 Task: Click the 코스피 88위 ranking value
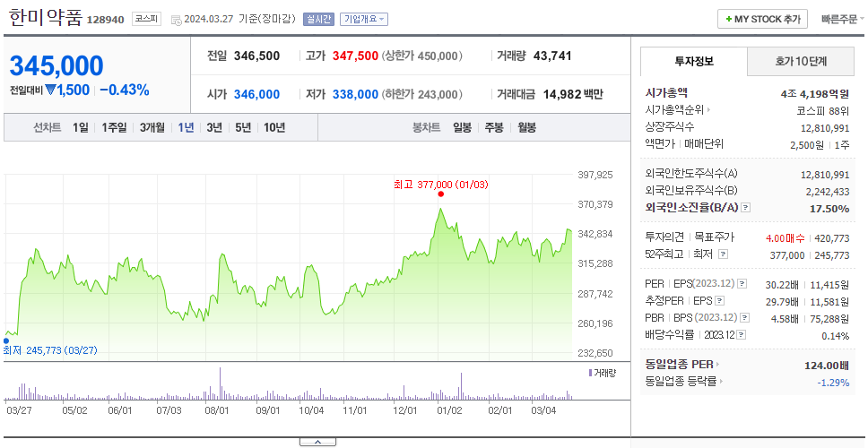[x=822, y=110]
